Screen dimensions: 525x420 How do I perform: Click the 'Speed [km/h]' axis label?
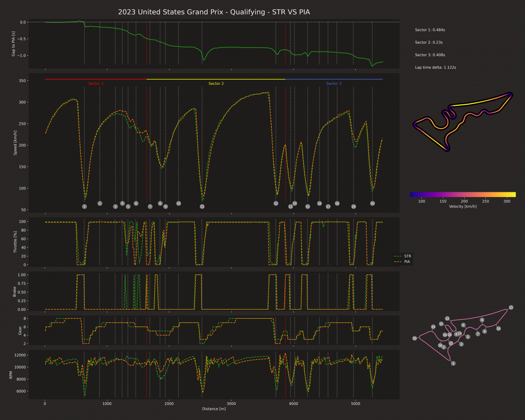(15, 143)
